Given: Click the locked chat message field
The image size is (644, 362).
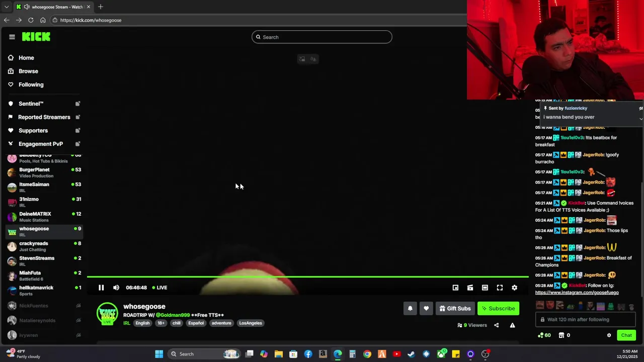Looking at the screenshot, I should (585, 320).
